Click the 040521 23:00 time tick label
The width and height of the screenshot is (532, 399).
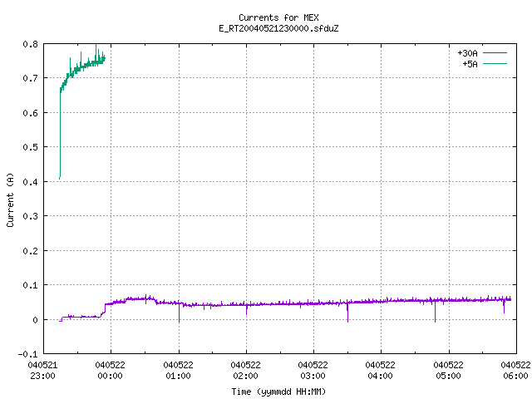(42, 371)
